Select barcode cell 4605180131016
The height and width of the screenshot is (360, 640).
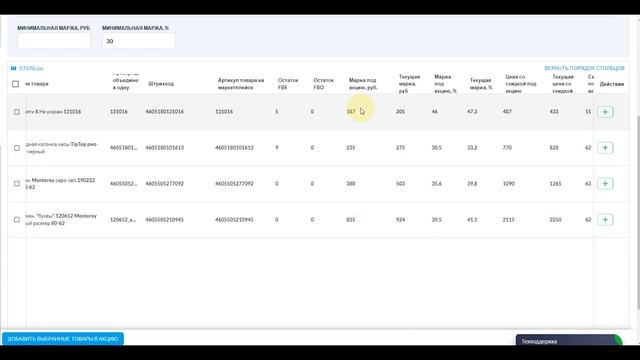pos(164,112)
